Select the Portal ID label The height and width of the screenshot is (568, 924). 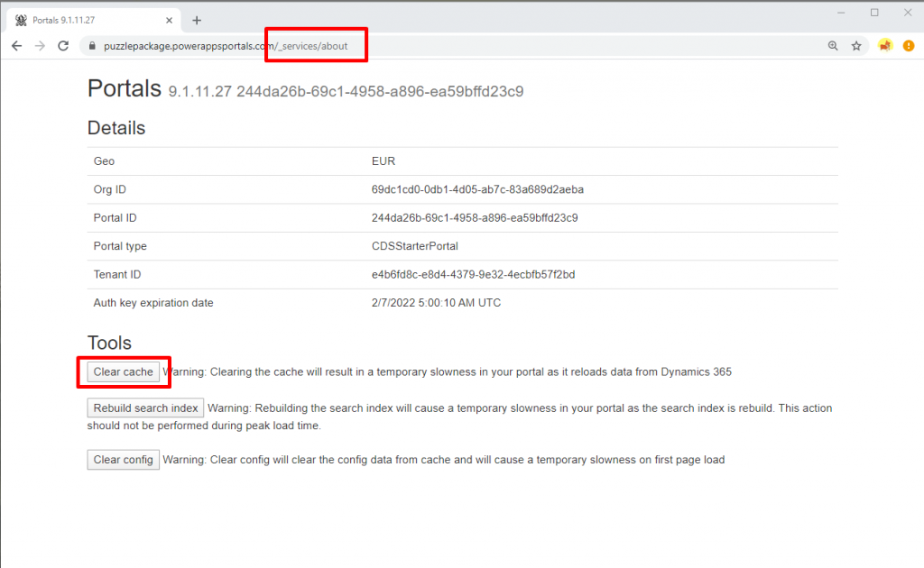tap(115, 218)
